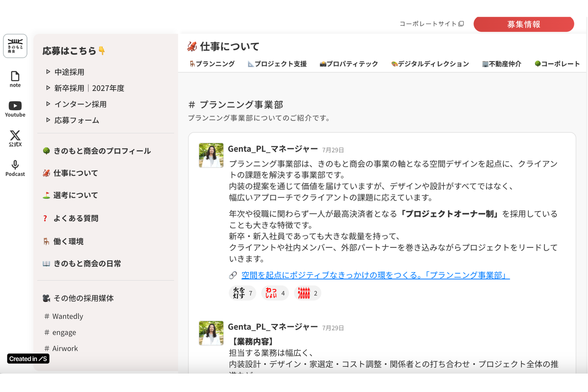Go to きのもと商会のプロフィール in the sidebar
The height and width of the screenshot is (392, 588).
click(x=102, y=151)
